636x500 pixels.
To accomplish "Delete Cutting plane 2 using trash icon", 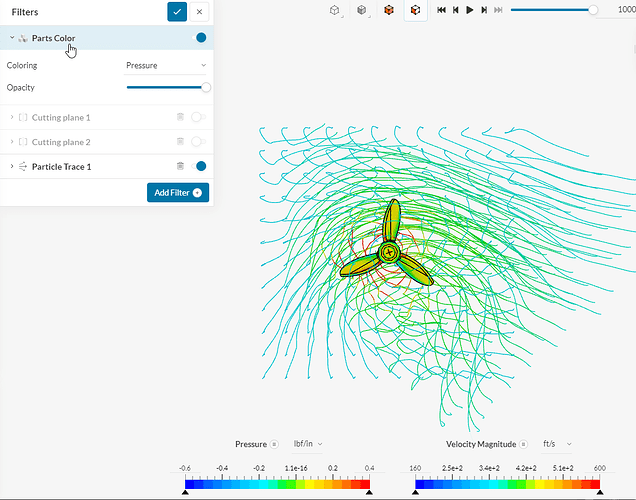I will point(180,142).
